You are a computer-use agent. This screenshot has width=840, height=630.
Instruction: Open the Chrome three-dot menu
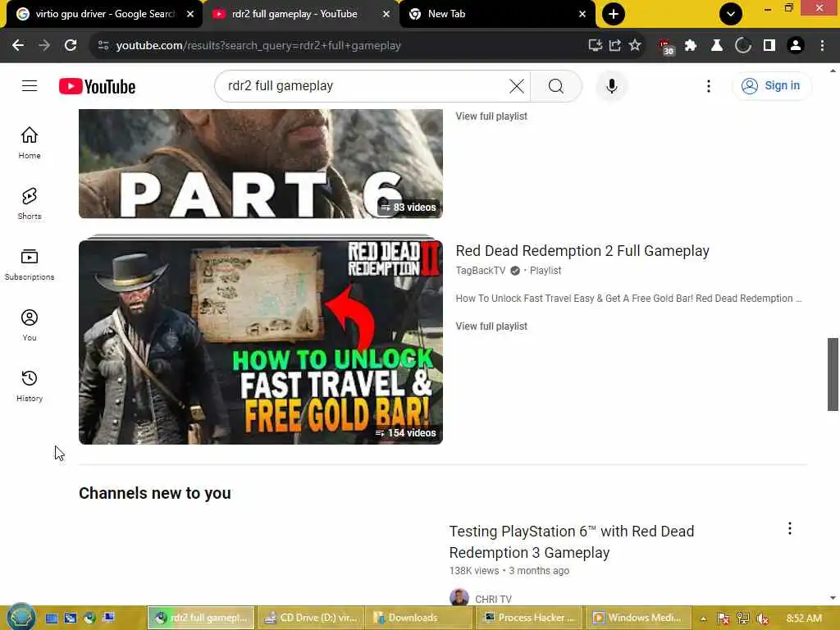(822, 46)
